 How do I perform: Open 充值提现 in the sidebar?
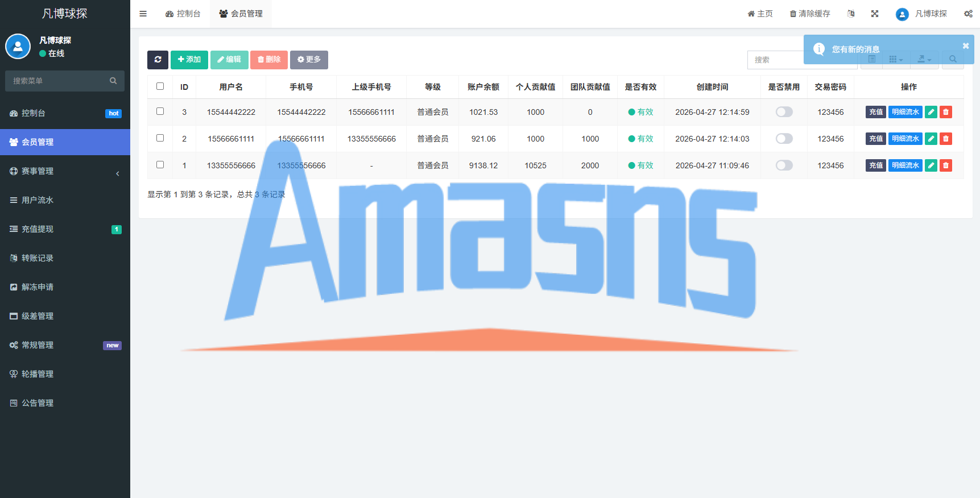(x=65, y=229)
